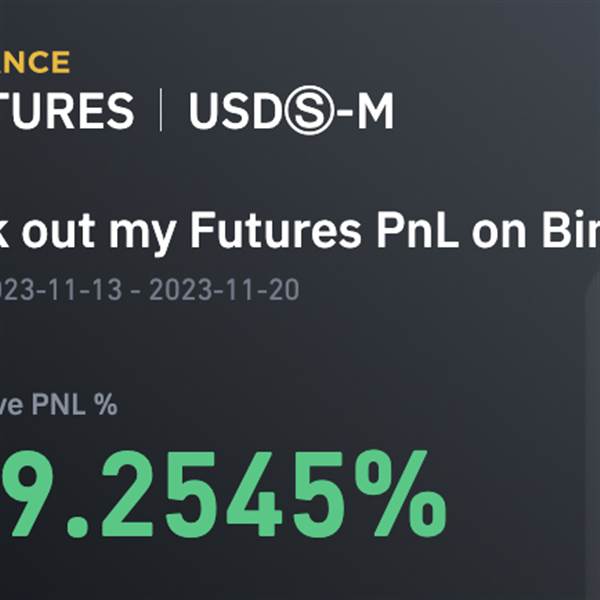The width and height of the screenshot is (600, 600).
Task: Click the "on Bin" text in the headline
Action: (536, 230)
